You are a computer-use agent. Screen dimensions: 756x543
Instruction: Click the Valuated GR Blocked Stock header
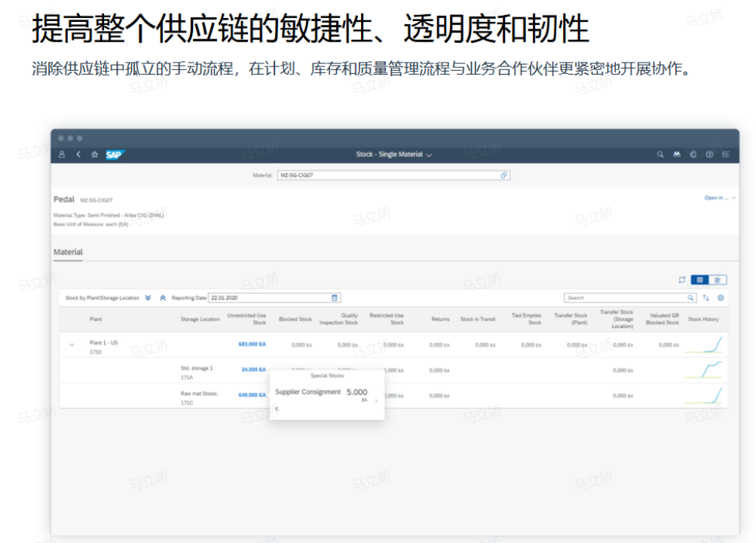tap(663, 319)
